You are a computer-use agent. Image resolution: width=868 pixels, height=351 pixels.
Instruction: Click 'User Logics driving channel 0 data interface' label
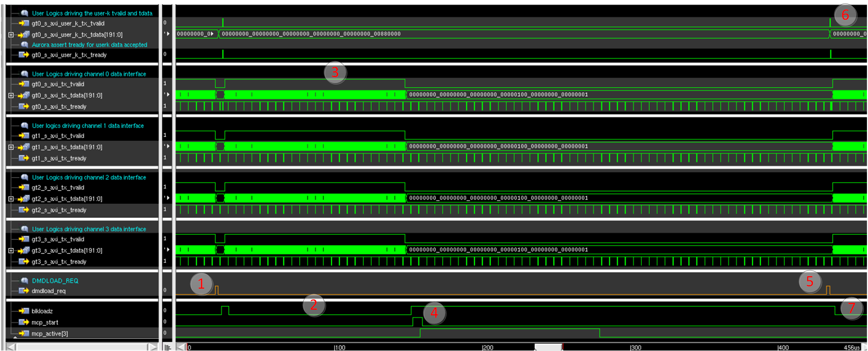click(x=89, y=74)
